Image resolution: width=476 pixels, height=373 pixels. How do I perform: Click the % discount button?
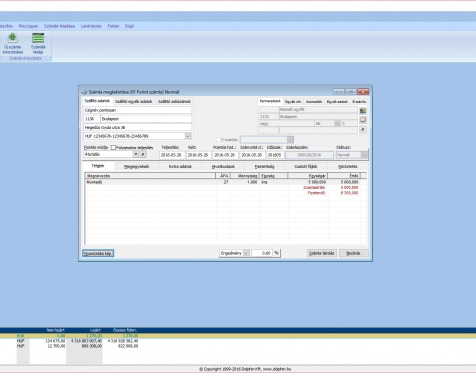[277, 253]
